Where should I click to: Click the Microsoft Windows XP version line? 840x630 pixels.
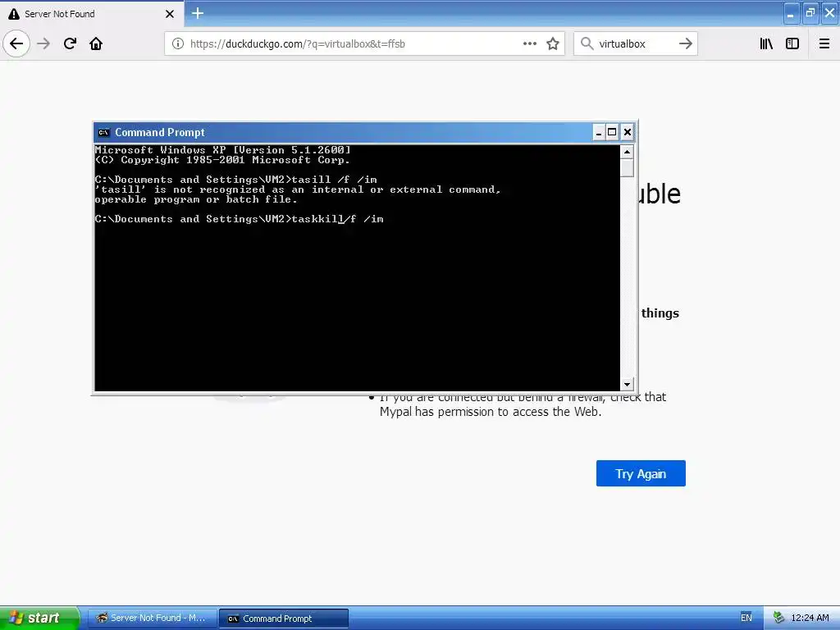tap(223, 150)
